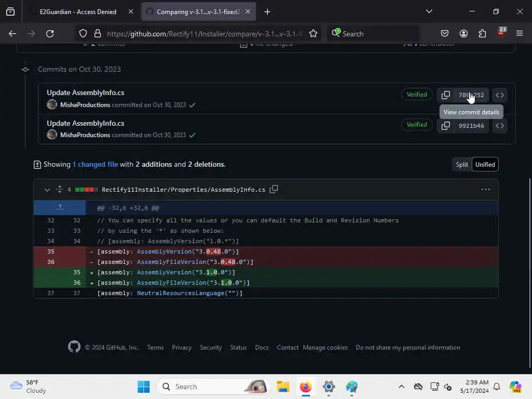The height and width of the screenshot is (399, 532).
Task: Show hidden system tray icons
Action: pos(402,387)
